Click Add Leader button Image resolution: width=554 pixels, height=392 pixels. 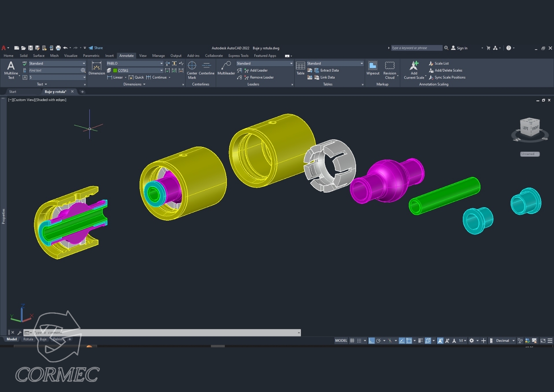(x=258, y=71)
